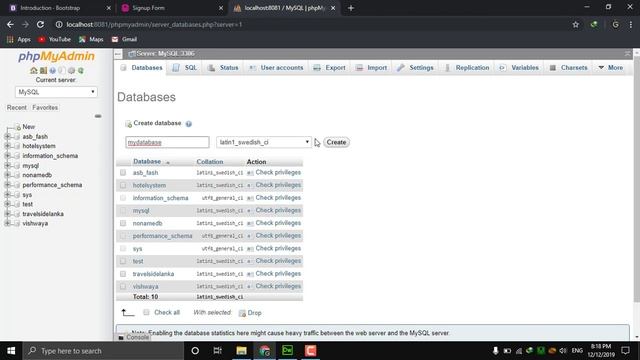Tick the mysql database checkbox
Screen dimensions: 640x360
pos(123,211)
